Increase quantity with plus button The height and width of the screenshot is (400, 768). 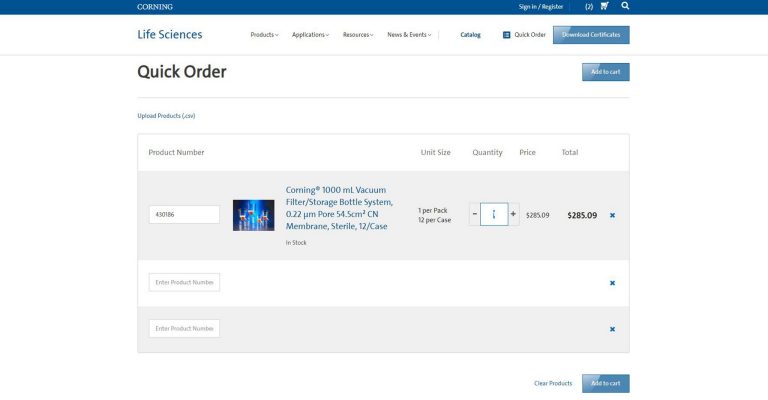[513, 214]
